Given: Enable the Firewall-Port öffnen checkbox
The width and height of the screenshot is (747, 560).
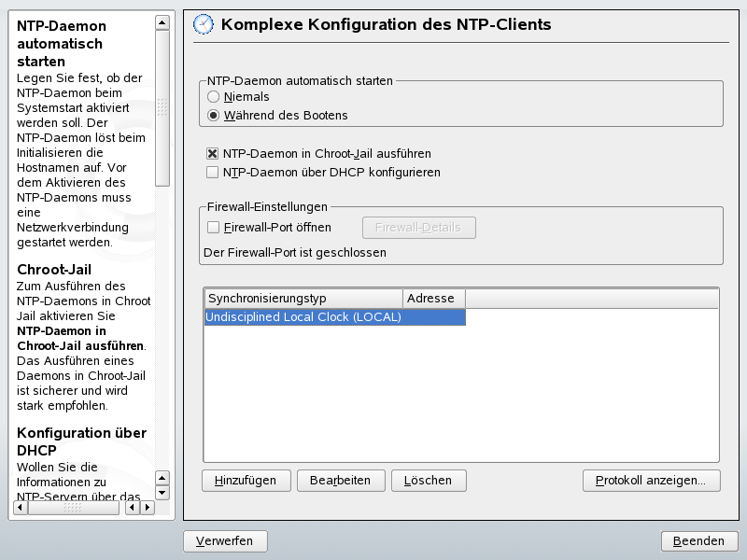Looking at the screenshot, I should (x=211, y=227).
